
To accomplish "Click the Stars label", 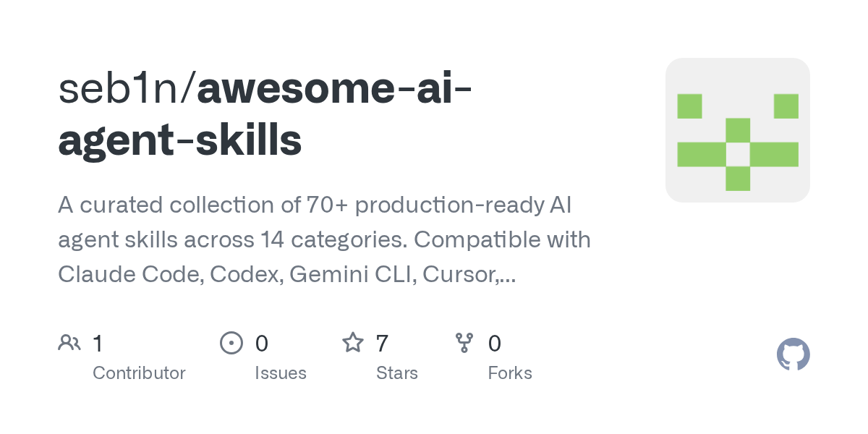I will coord(397,373).
